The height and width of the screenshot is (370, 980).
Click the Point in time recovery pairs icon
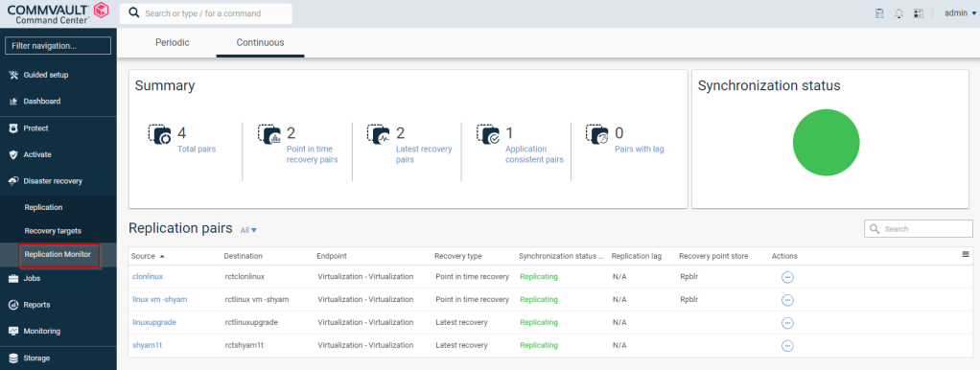[x=268, y=134]
